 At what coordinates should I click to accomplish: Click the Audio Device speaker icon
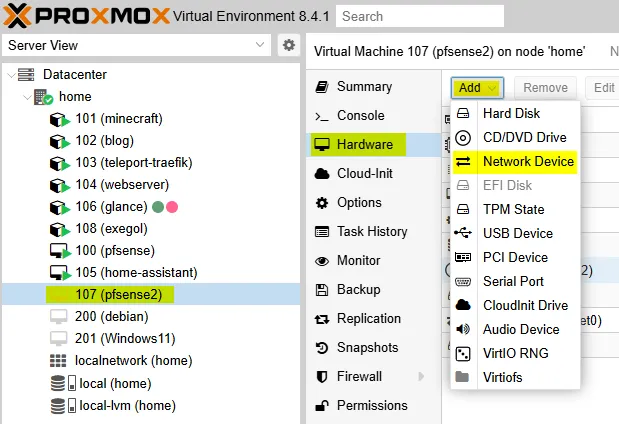pyautogui.click(x=463, y=329)
